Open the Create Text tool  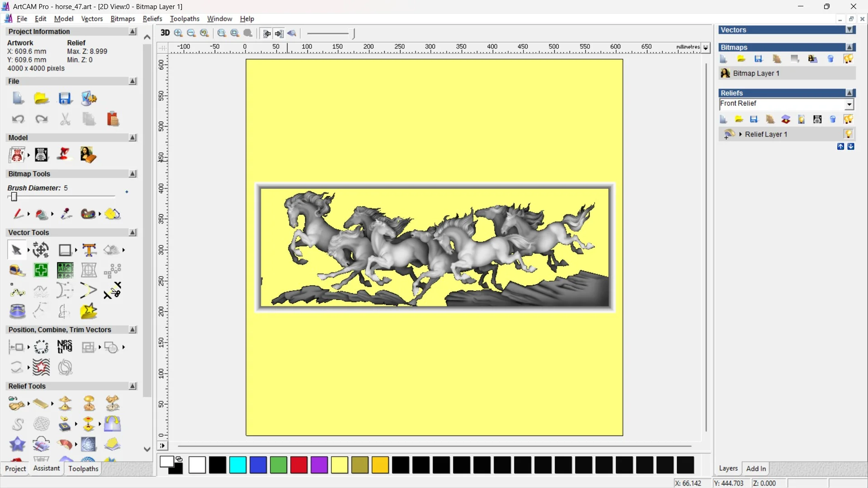(89, 250)
